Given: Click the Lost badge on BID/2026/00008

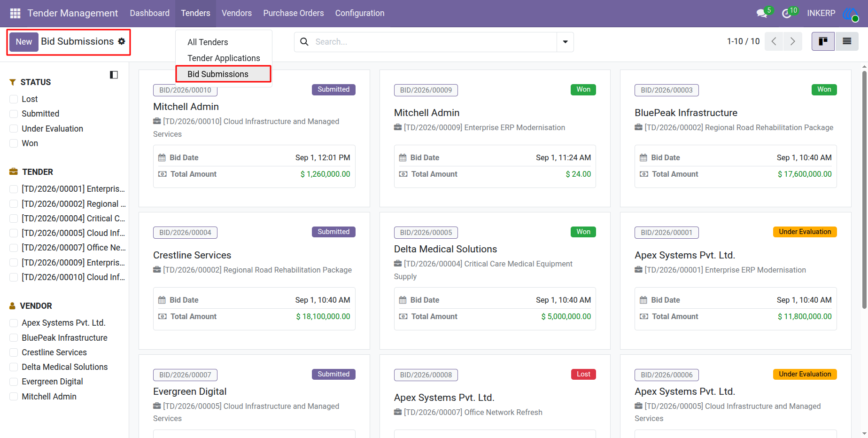Looking at the screenshot, I should (x=583, y=374).
